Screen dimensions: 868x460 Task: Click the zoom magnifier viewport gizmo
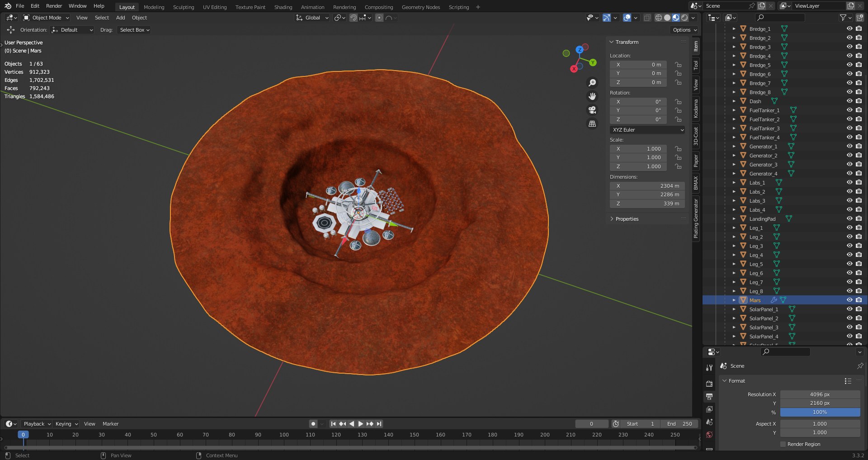(592, 83)
